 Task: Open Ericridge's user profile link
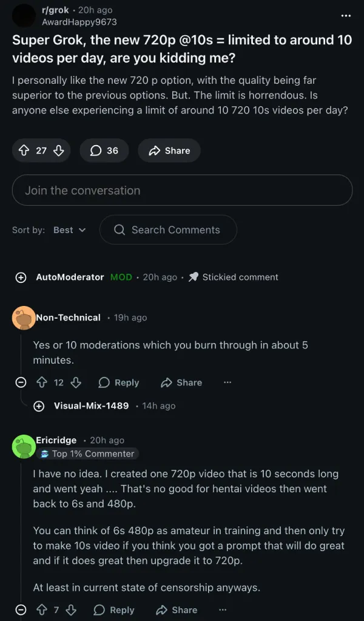(x=56, y=440)
